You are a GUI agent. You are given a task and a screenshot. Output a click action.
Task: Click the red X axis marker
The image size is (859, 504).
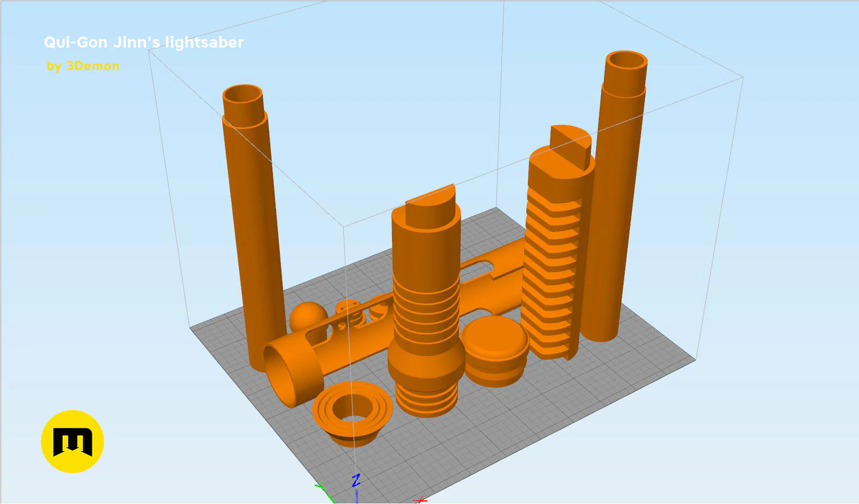(420, 499)
